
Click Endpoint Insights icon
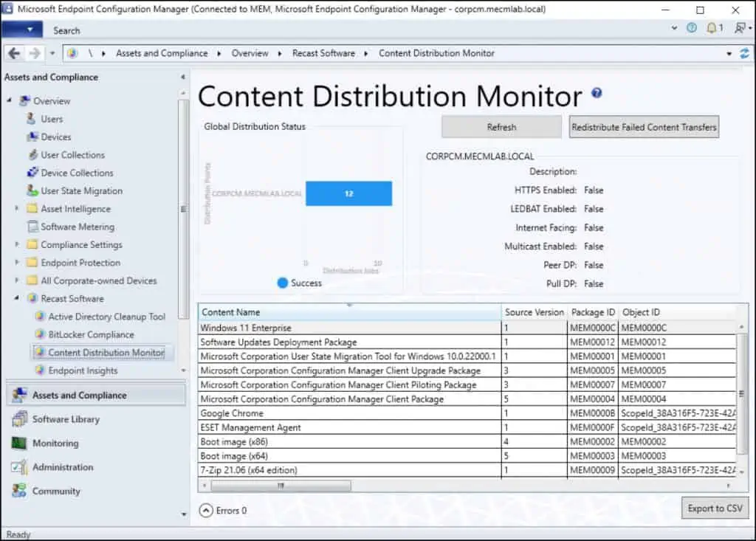[x=40, y=371]
